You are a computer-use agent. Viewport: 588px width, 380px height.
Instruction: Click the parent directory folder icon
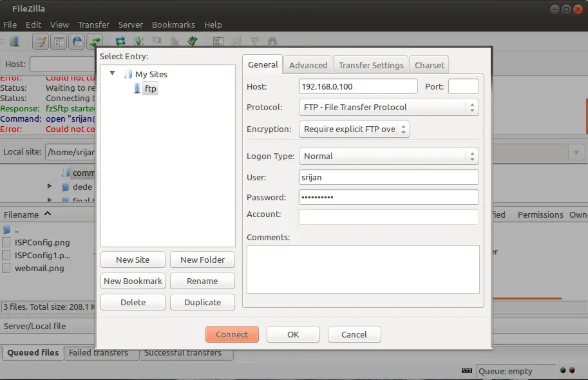[6, 230]
